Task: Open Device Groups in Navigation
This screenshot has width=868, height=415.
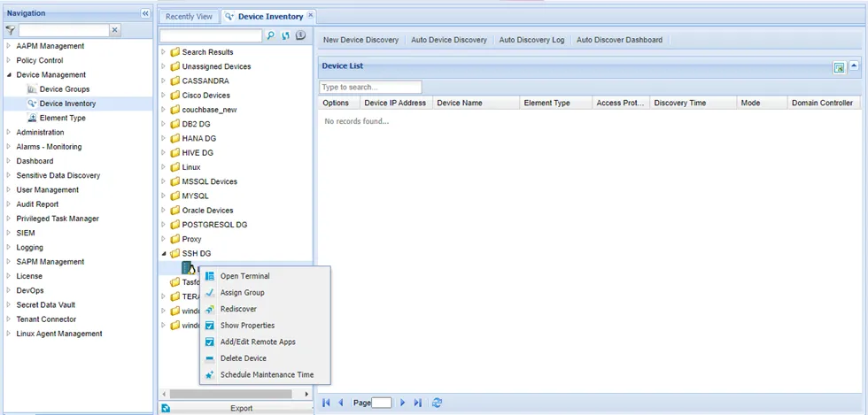Action: click(64, 89)
